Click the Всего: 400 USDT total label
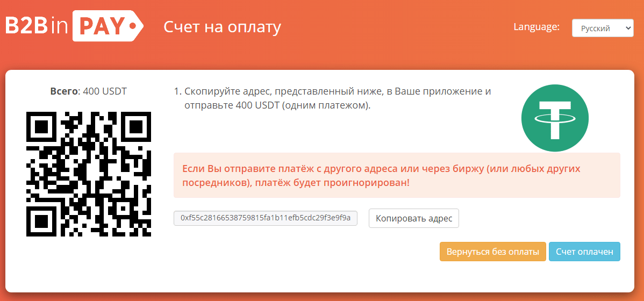This screenshot has height=301, width=644. 89,91
